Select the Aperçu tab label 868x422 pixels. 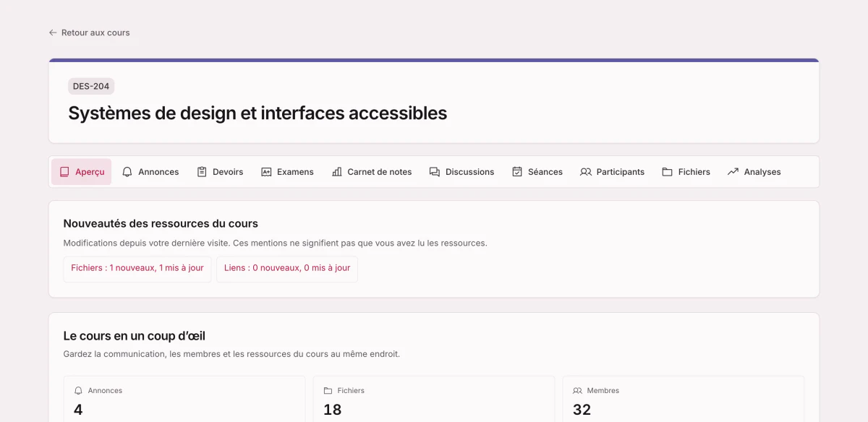pyautogui.click(x=90, y=172)
